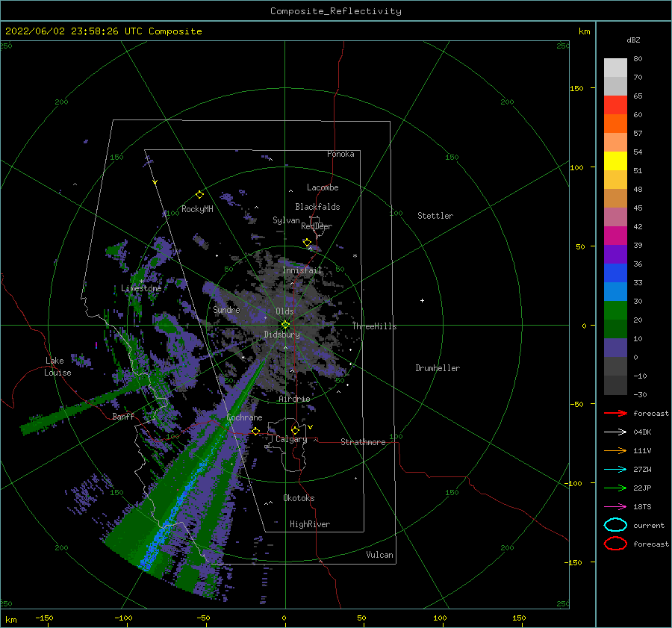Screen dimensions: 672x628
Task: Select the green 22JP arrow legend icon
Action: [x=615, y=488]
